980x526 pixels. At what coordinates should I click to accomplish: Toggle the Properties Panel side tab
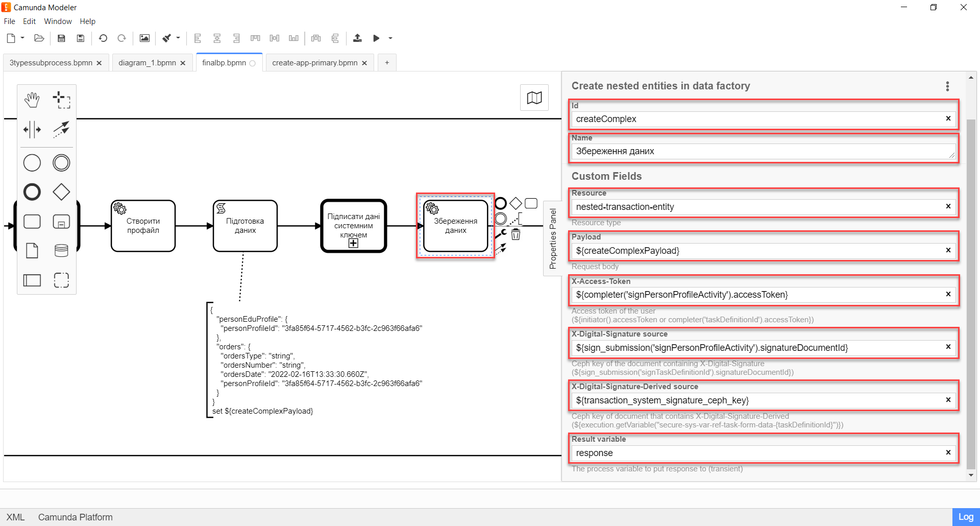[x=553, y=238]
